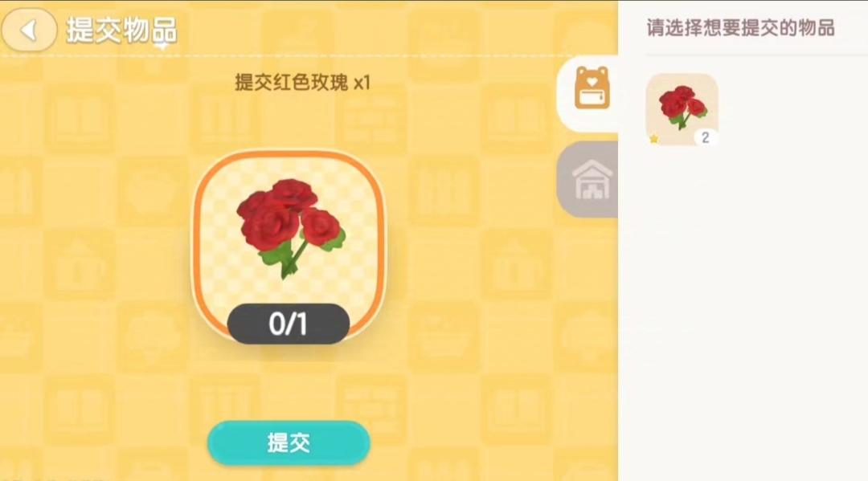Click the bear-eared bag glyph on white tab

pos(592,88)
